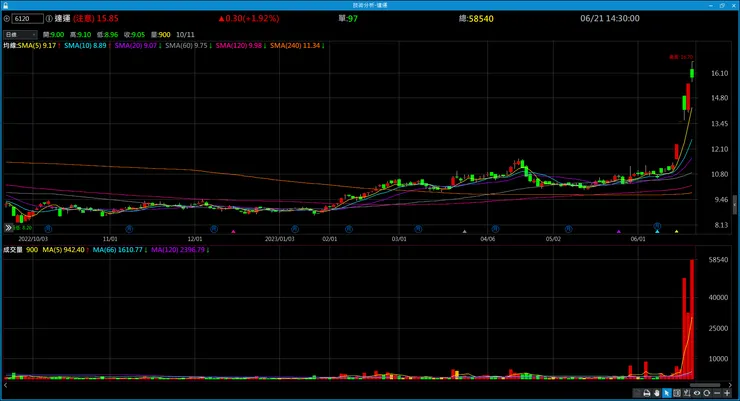Click the faded chart-line icon in bottom toolbar
This screenshot has height=401, width=740.
(x=637, y=393)
